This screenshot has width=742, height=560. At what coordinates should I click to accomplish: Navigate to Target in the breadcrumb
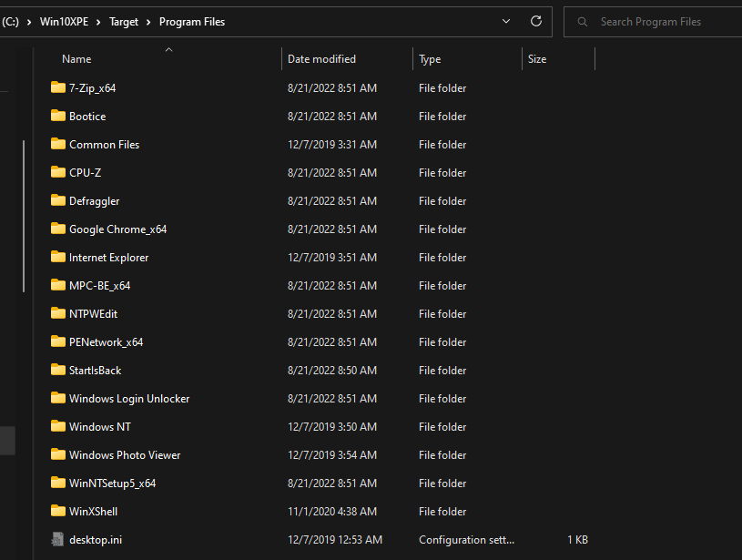coord(124,22)
